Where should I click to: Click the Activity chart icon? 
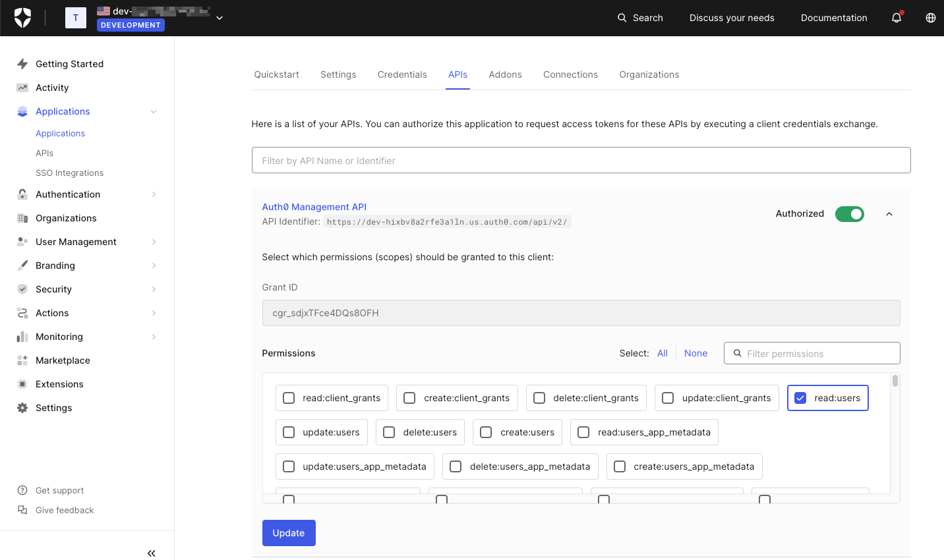[x=22, y=88]
